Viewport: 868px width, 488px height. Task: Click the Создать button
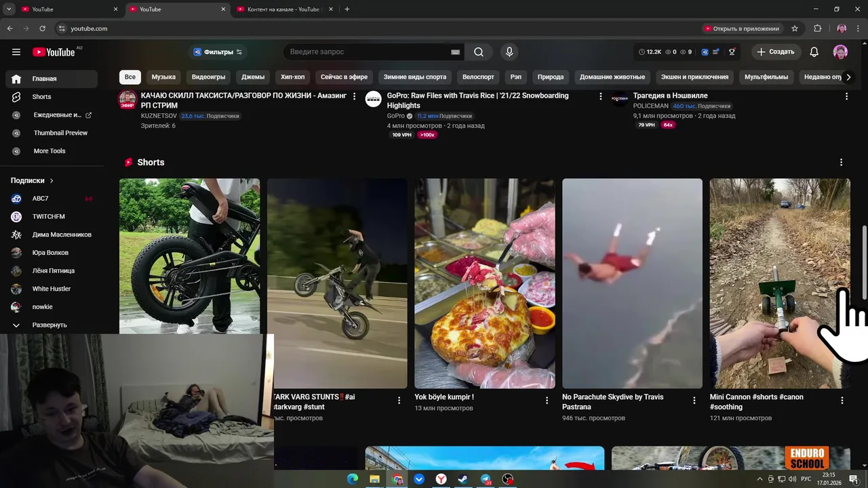(x=776, y=52)
